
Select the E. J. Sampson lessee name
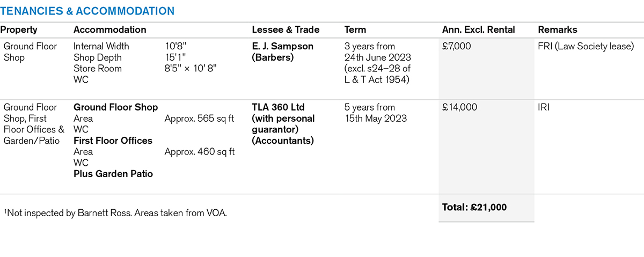pyautogui.click(x=282, y=47)
